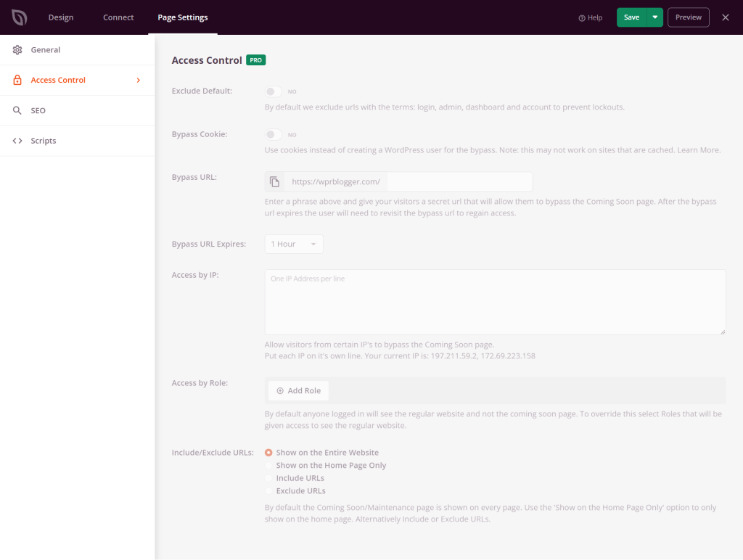Open the Scripts settings section
This screenshot has height=560, width=743.
pos(77,141)
